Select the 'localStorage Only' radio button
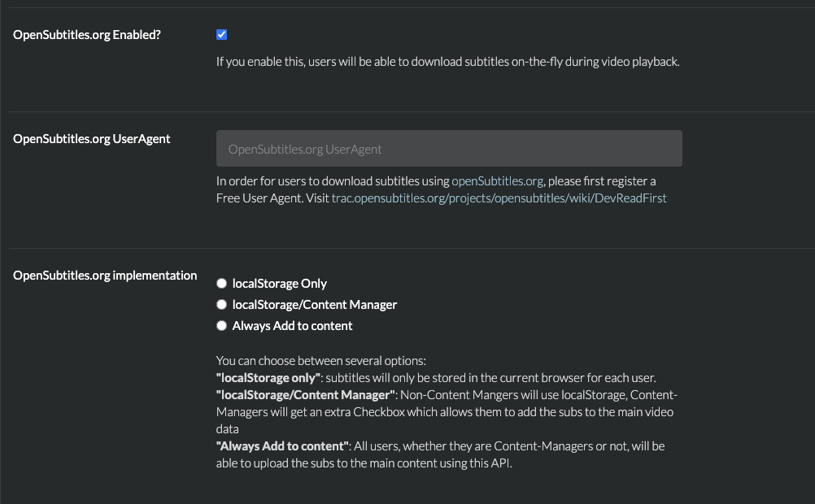The height and width of the screenshot is (504, 815). 221,284
